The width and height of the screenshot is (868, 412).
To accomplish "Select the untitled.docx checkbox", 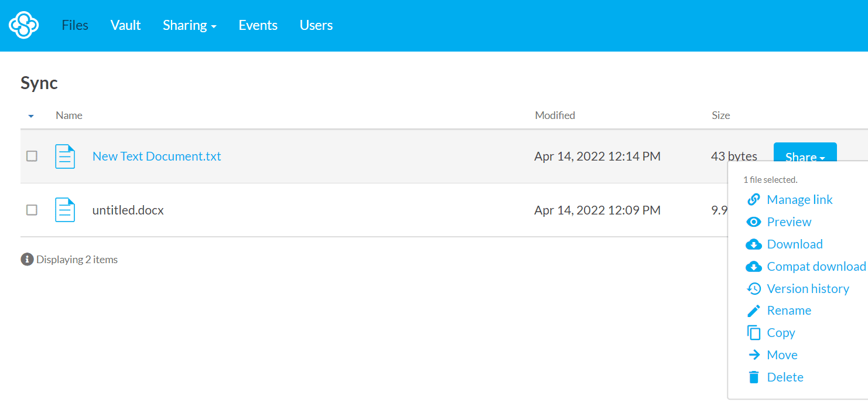I will click(32, 210).
